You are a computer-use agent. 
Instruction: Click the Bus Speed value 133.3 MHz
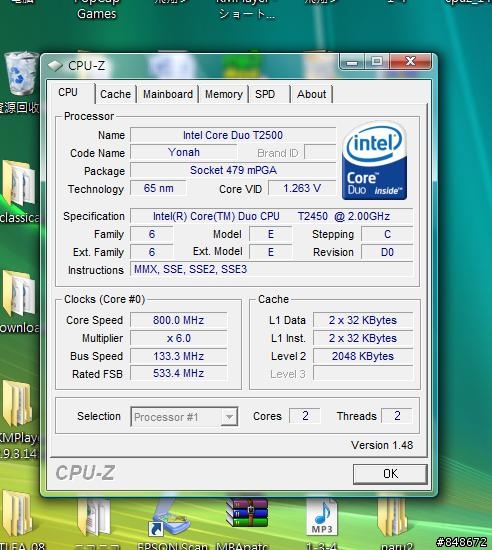(x=178, y=356)
